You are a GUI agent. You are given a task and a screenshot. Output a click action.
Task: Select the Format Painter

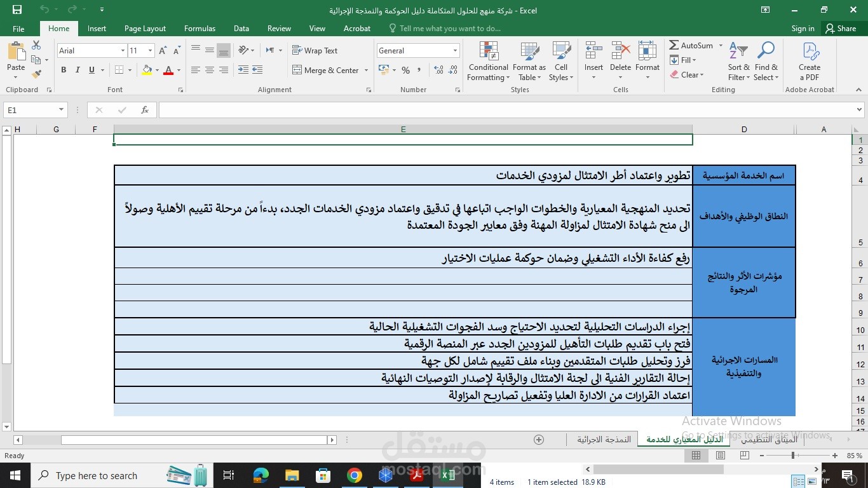pos(36,74)
